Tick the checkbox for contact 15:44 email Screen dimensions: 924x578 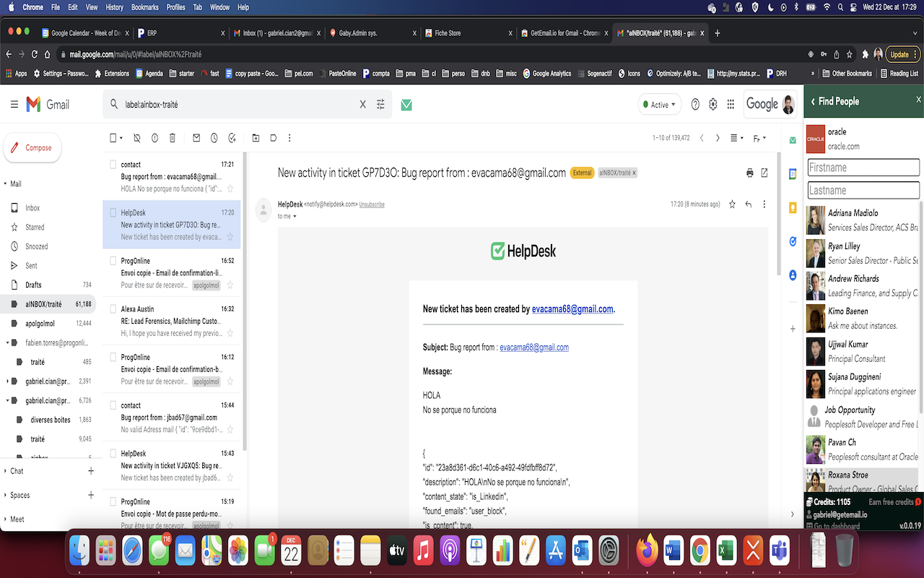tap(113, 405)
